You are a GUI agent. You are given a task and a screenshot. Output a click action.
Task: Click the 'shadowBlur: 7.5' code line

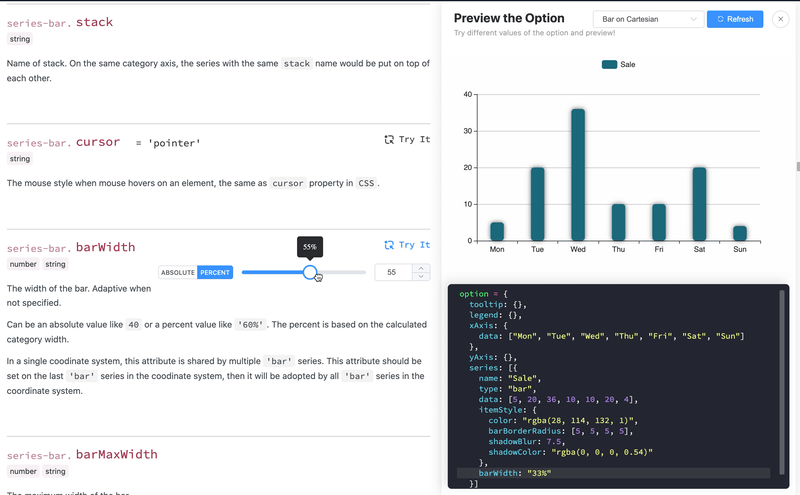point(527,441)
